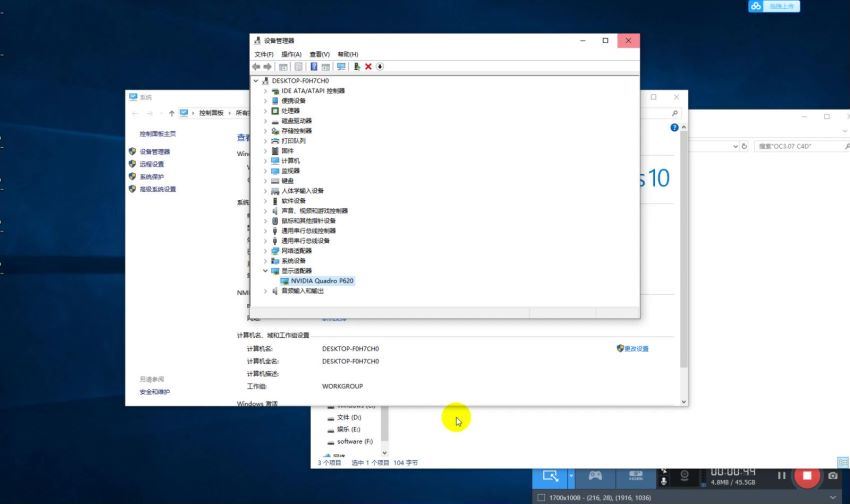850x504 pixels.
Task: Select the 磁盘驱动器 tree item
Action: click(x=297, y=121)
